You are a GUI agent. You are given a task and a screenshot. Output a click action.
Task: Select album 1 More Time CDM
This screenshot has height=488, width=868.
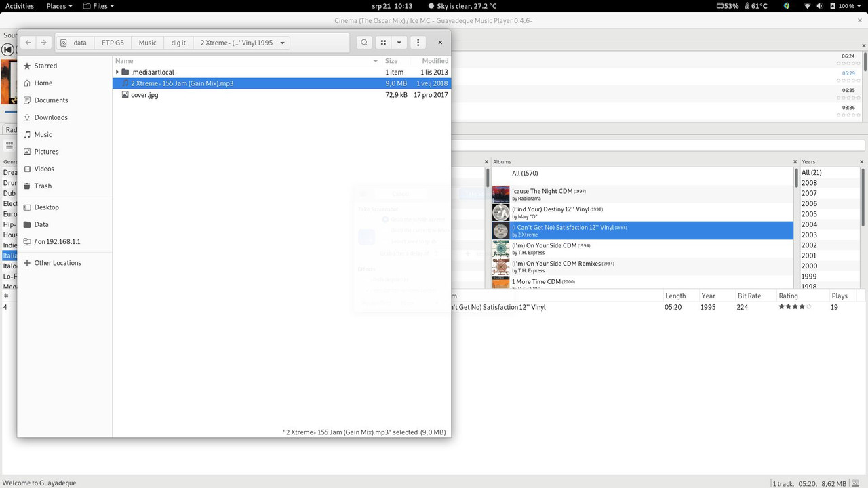(642, 283)
